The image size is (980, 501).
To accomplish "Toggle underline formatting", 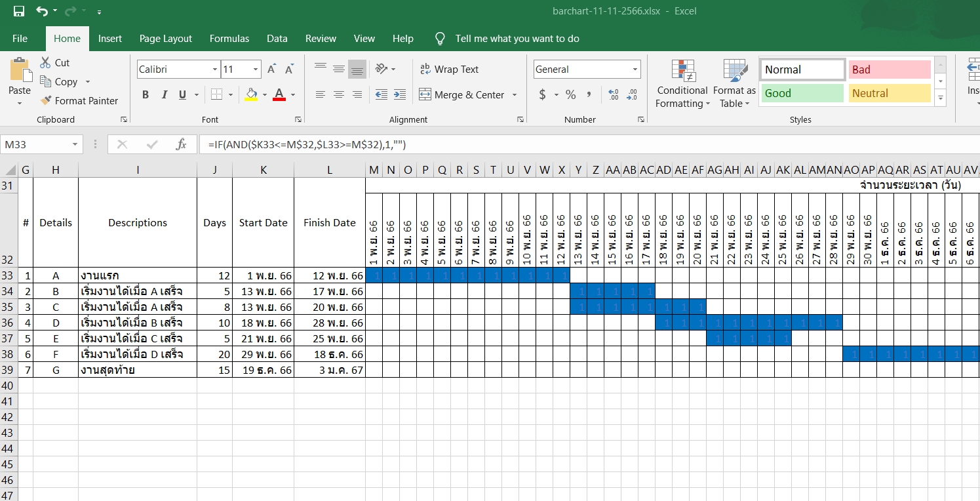I will [x=181, y=94].
